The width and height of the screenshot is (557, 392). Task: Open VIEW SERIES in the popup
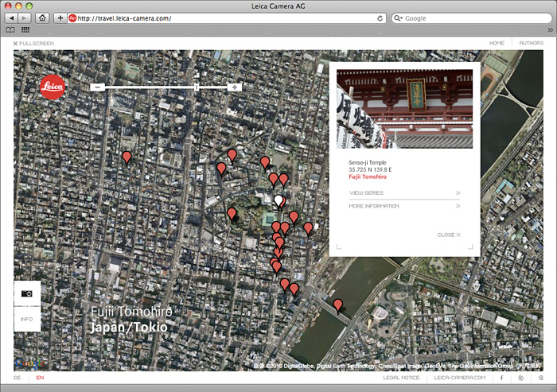point(404,192)
